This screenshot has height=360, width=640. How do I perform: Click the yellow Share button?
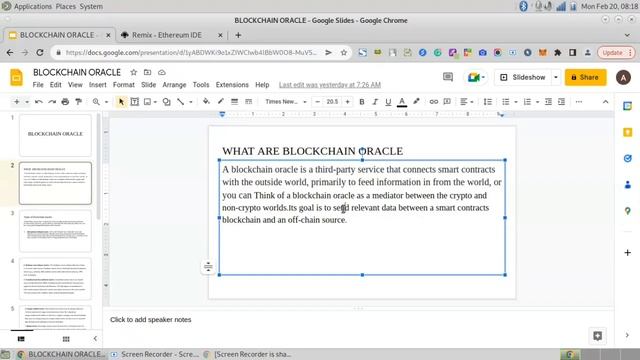click(585, 77)
